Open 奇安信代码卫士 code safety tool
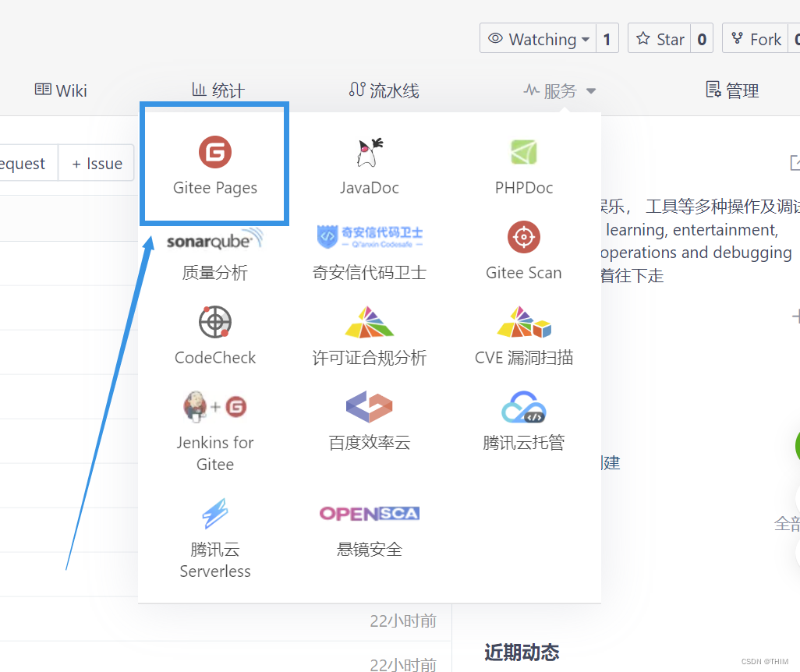The height and width of the screenshot is (672, 800). coord(369,249)
